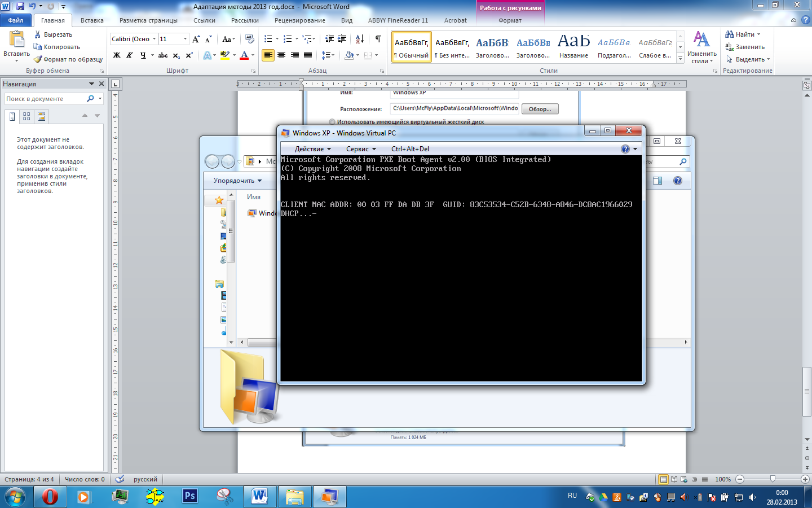Switch to full screen reading view
Viewport: 812px width, 508px height.
click(x=674, y=479)
